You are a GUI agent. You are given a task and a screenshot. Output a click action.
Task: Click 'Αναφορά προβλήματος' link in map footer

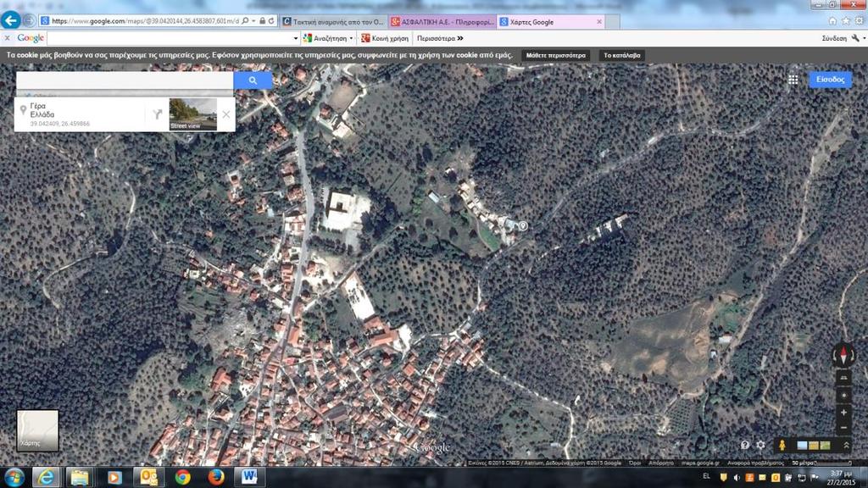pos(755,463)
